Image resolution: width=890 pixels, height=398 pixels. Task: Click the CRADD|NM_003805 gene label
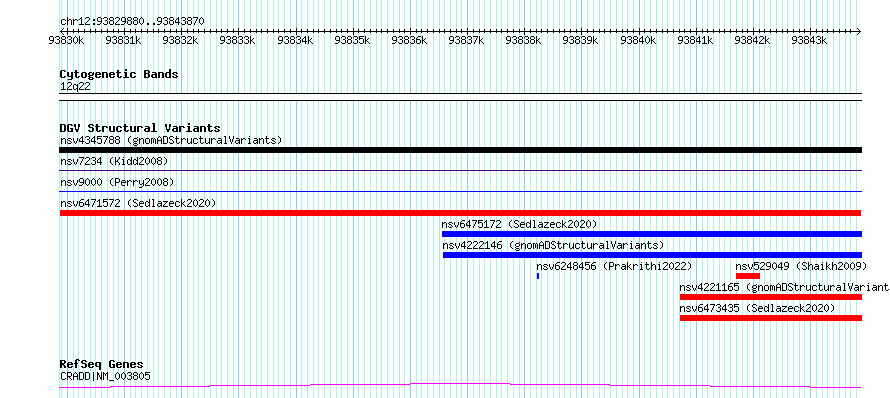pyautogui.click(x=106, y=376)
